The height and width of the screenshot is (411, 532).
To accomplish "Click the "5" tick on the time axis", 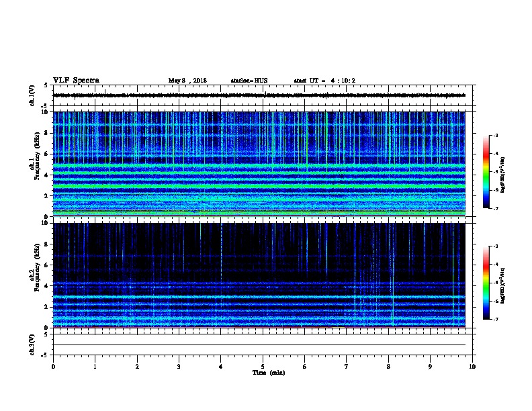I will pos(263,367).
